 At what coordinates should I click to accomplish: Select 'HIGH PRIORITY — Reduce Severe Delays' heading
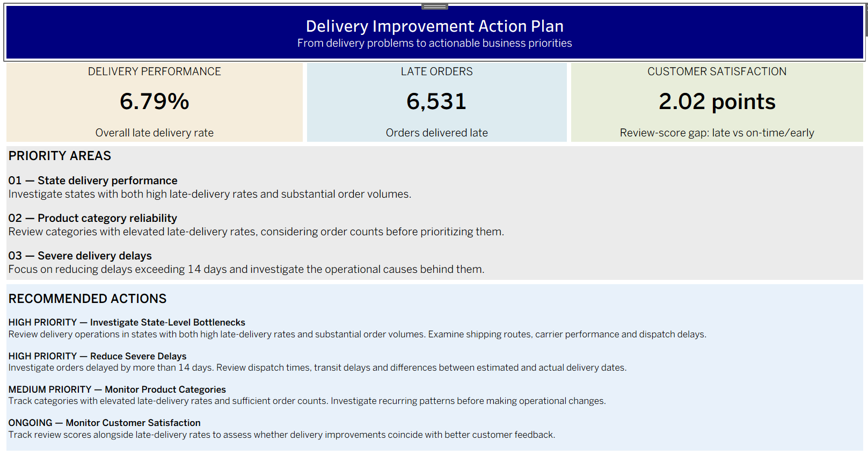point(97,356)
